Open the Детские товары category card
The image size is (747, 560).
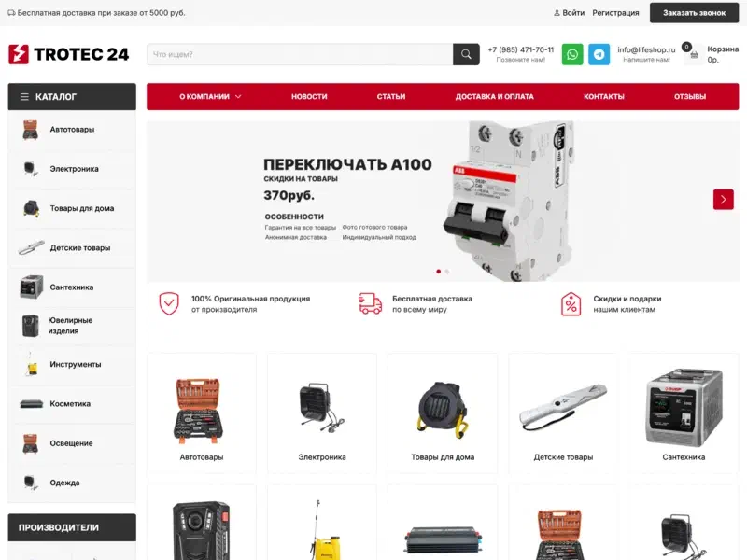click(563, 413)
